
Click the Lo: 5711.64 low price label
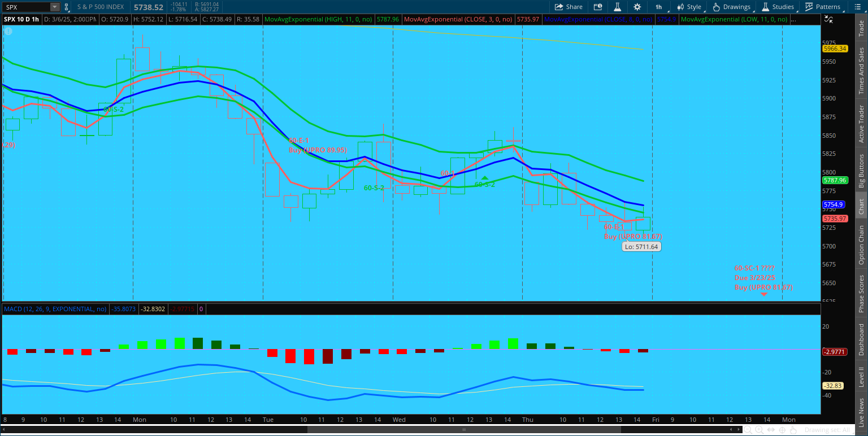tap(641, 247)
